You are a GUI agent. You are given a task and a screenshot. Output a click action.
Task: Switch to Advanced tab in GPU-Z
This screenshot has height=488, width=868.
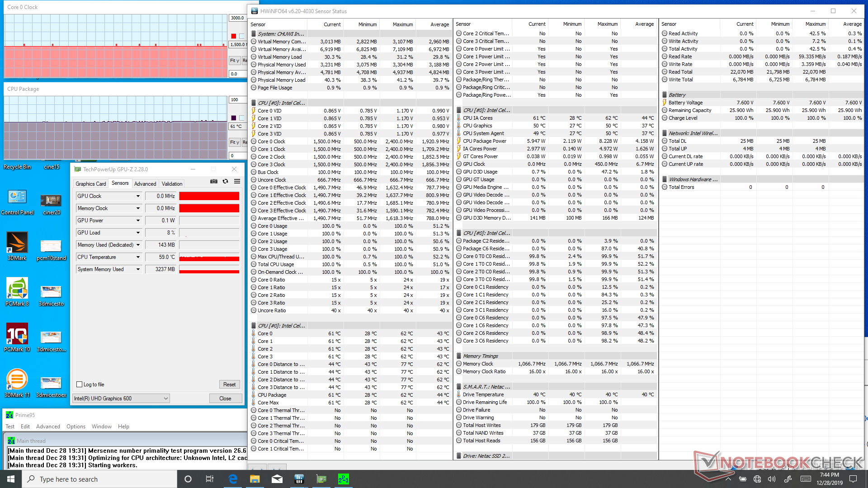point(145,184)
